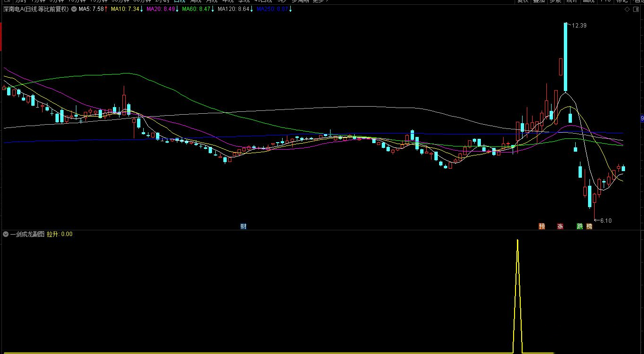
Task: Select the MA120 indicator label
Action: (x=233, y=9)
